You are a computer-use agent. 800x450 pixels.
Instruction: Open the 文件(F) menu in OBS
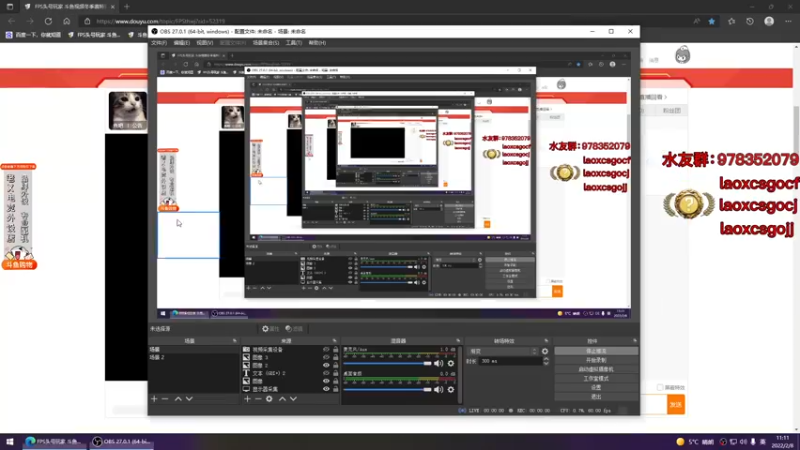[x=159, y=43]
